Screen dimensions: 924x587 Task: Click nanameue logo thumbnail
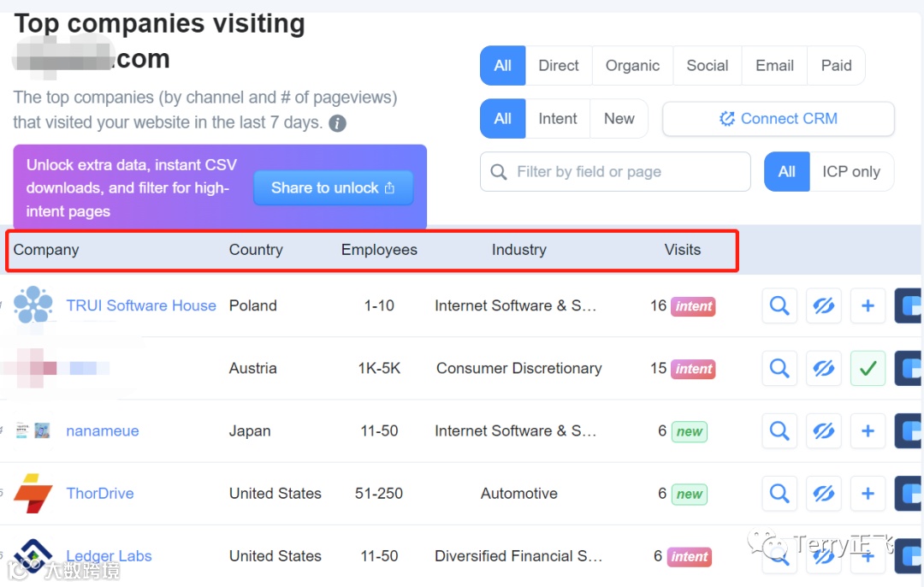point(33,430)
